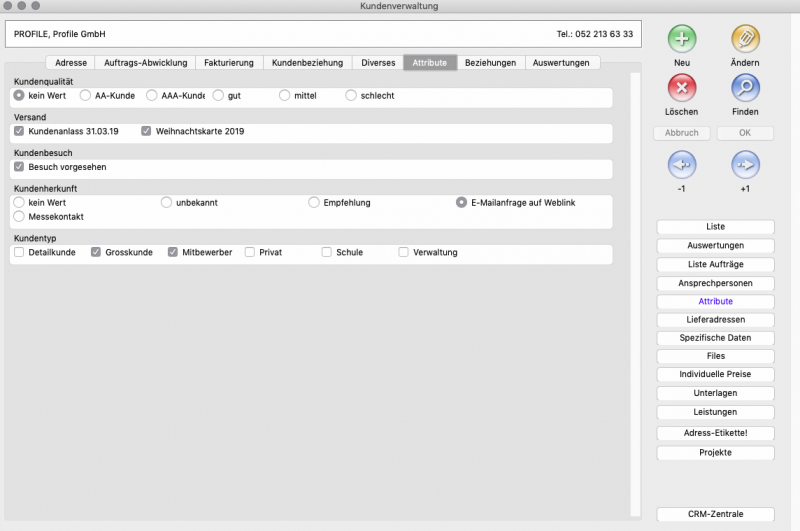The width and height of the screenshot is (800, 531).
Task: Go to previous record with -1 arrow
Action: (x=682, y=164)
